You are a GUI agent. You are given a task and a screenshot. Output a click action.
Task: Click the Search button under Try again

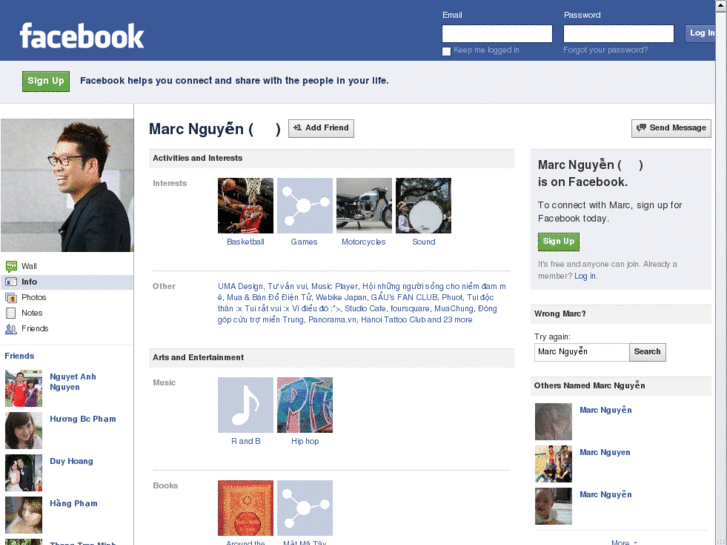pyautogui.click(x=647, y=352)
